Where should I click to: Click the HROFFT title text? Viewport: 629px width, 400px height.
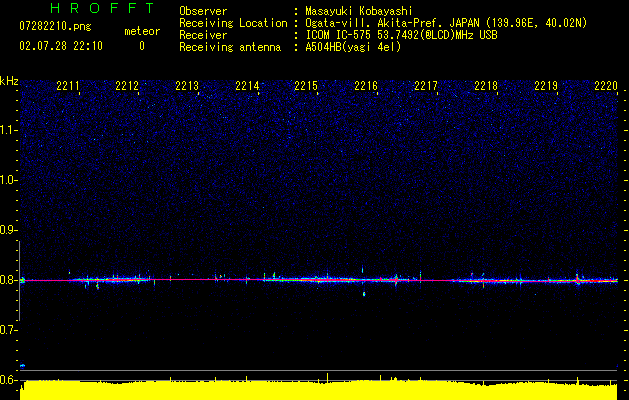click(x=103, y=8)
